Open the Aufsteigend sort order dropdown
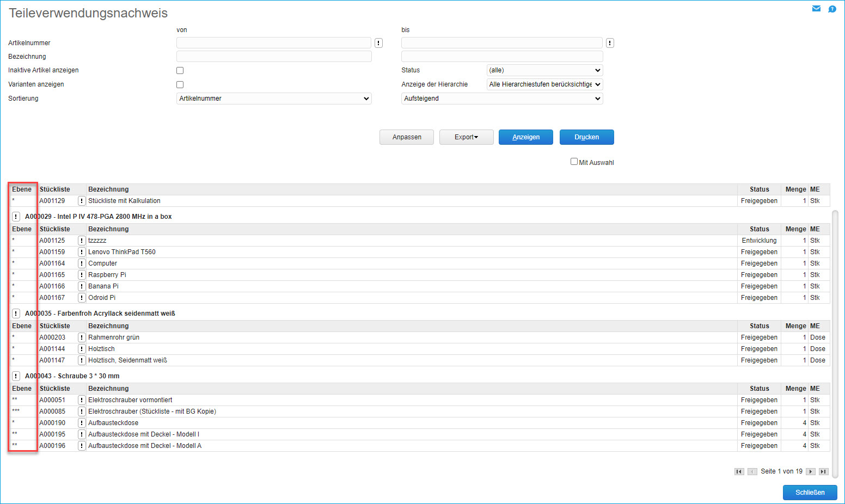Viewport: 845px width, 504px height. pos(501,99)
